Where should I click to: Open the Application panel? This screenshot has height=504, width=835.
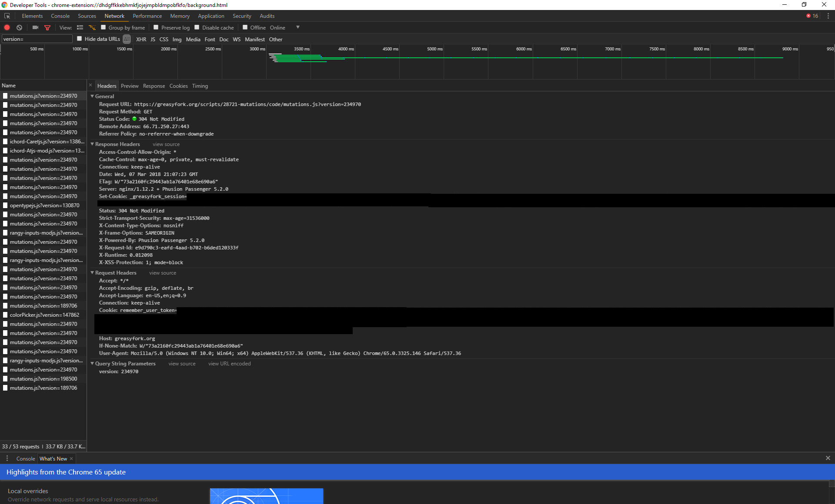tap(211, 16)
